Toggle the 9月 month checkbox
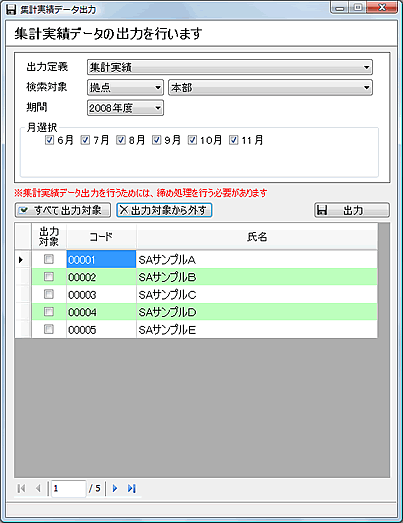The image size is (403, 523). pyautogui.click(x=156, y=140)
